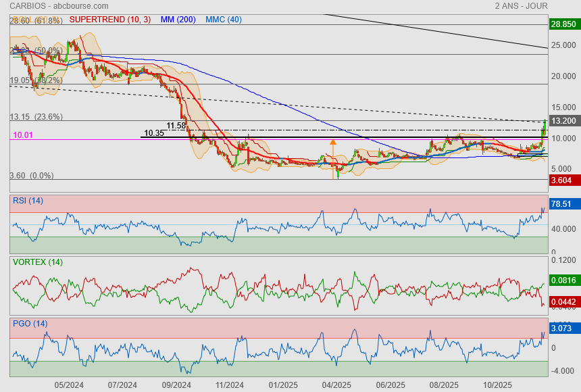This screenshot has width=581, height=392.
Task: Click the orange up arrow signal marker
Action: pyautogui.click(x=333, y=143)
